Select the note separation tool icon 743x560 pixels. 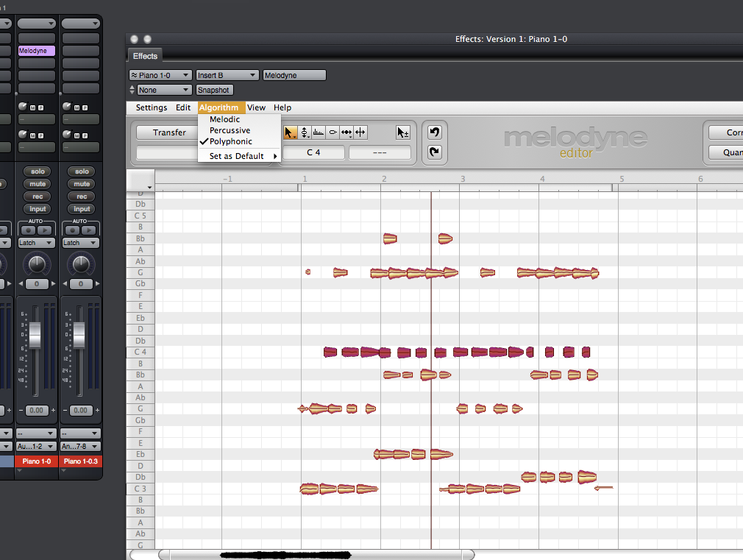click(x=360, y=132)
